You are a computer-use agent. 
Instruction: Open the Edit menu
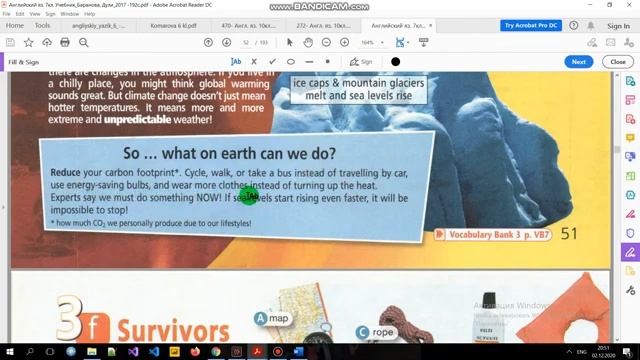[20, 14]
